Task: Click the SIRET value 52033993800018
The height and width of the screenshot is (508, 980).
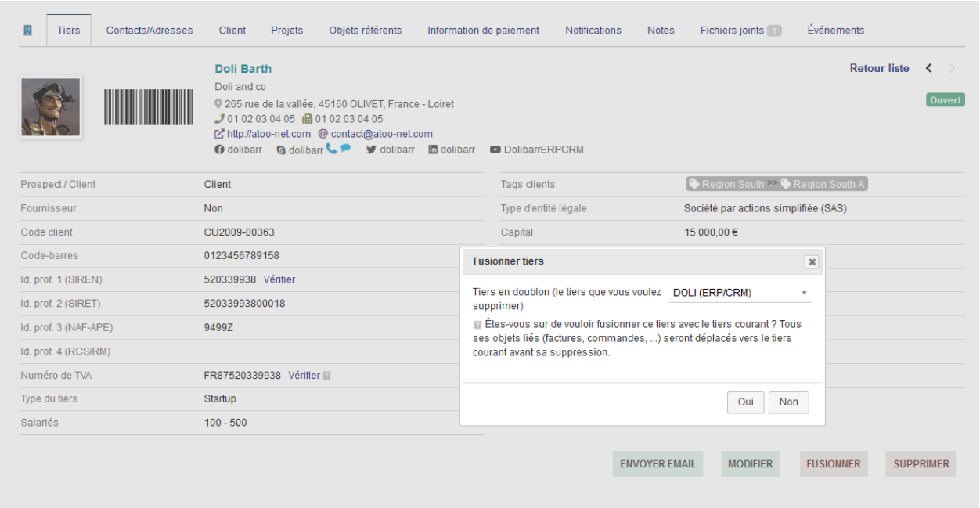Action: (x=245, y=304)
